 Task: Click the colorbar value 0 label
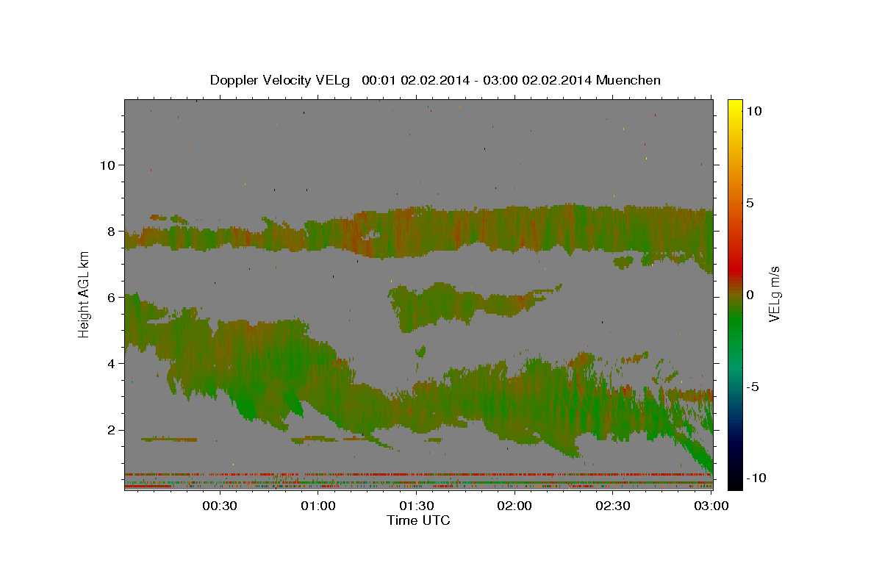pyautogui.click(x=750, y=295)
